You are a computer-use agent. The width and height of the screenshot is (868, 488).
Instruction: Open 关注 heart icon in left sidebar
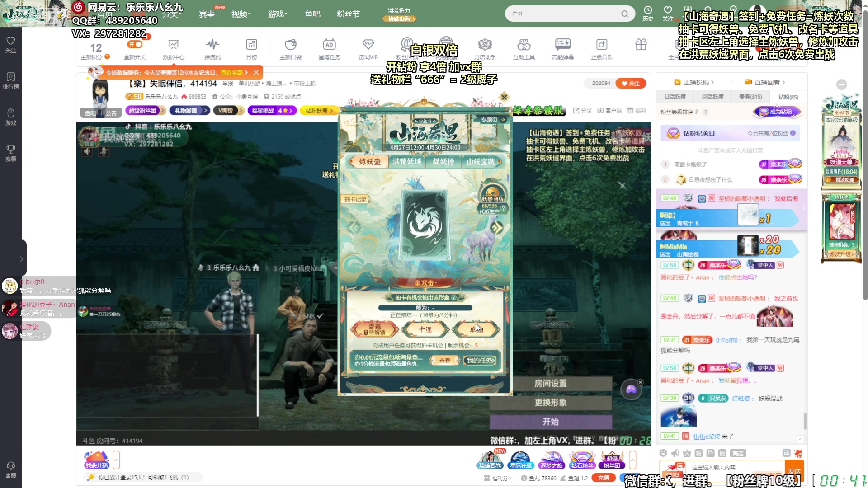point(11,44)
